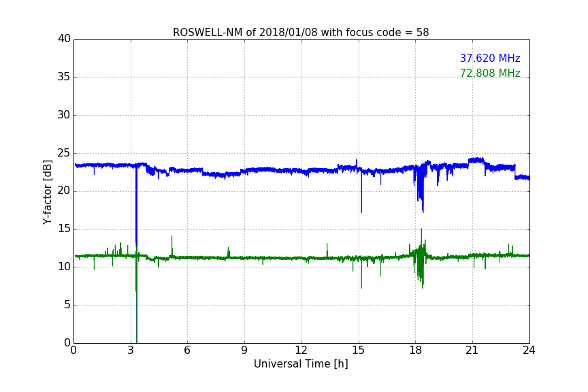Screen dimensions: 588x392
Task: Click the blue trace downward spike just after hour 15
Action: 361,193
